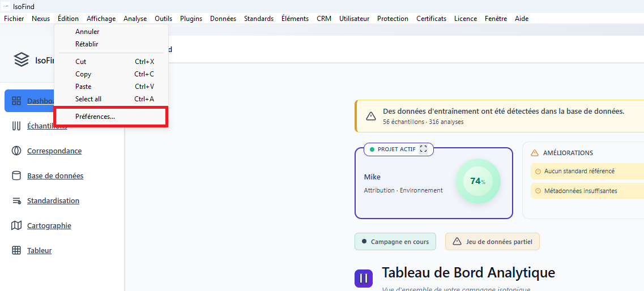Click the triangle icon in Jeu de données partiel
This screenshot has height=291, width=644.
[x=457, y=242]
